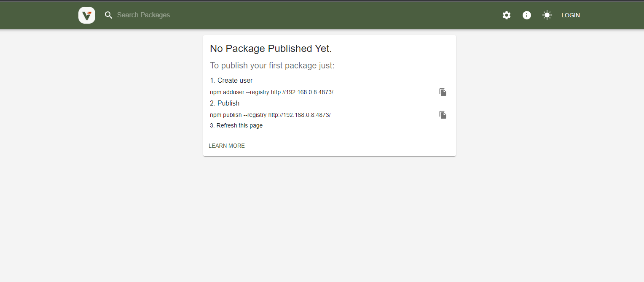This screenshot has height=282, width=644.
Task: Copy the npm adduser command
Action: coord(443,92)
